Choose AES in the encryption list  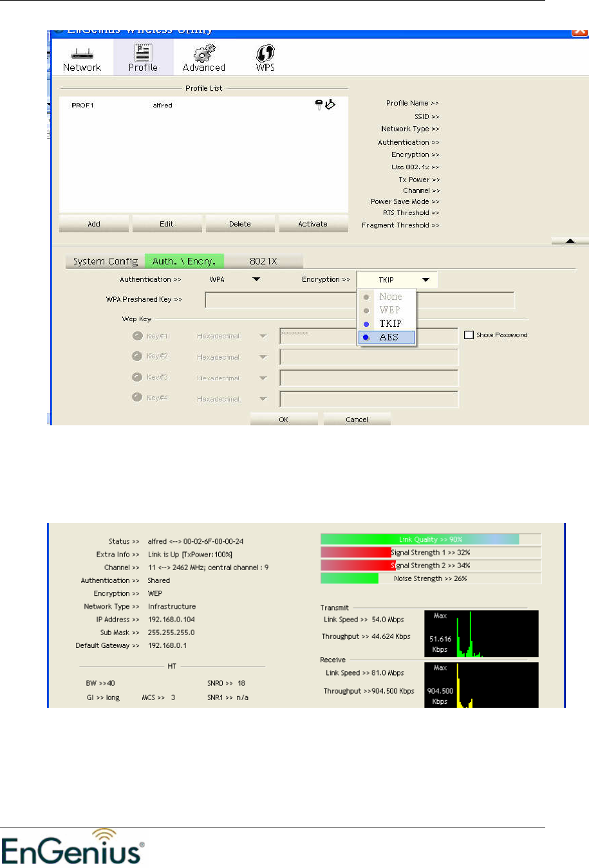click(387, 337)
